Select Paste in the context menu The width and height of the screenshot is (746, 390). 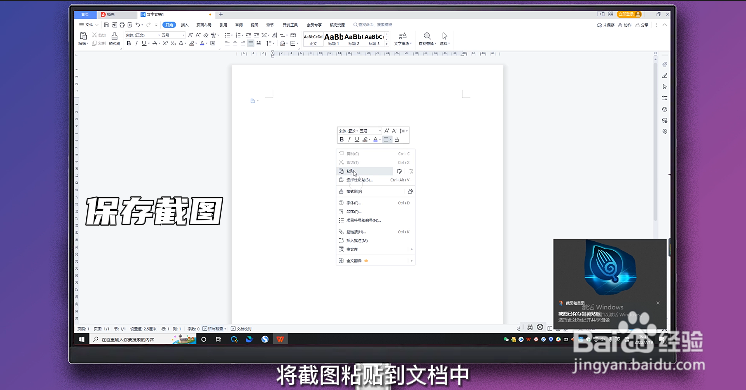click(365, 171)
